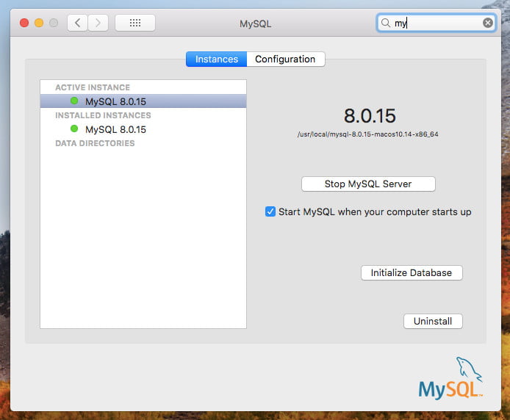Go forward with the right chevron button
Image resolution: width=510 pixels, height=420 pixels.
[98, 23]
